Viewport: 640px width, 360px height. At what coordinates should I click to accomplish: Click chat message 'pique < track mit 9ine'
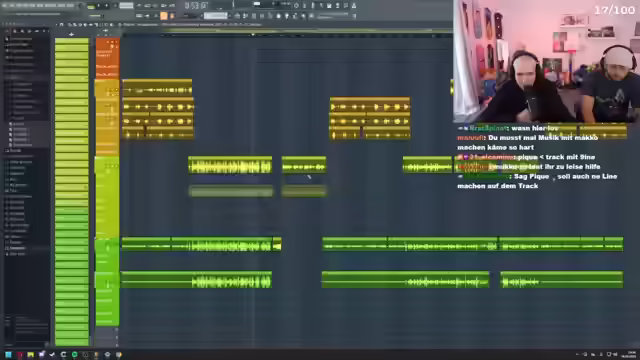(x=557, y=157)
